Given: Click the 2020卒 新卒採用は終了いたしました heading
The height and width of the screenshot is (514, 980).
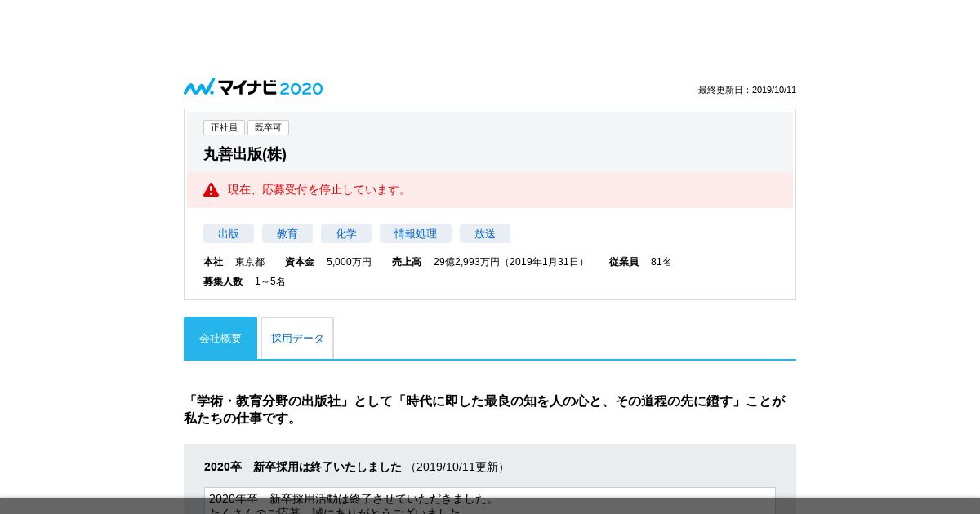Looking at the screenshot, I should pyautogui.click(x=303, y=467).
